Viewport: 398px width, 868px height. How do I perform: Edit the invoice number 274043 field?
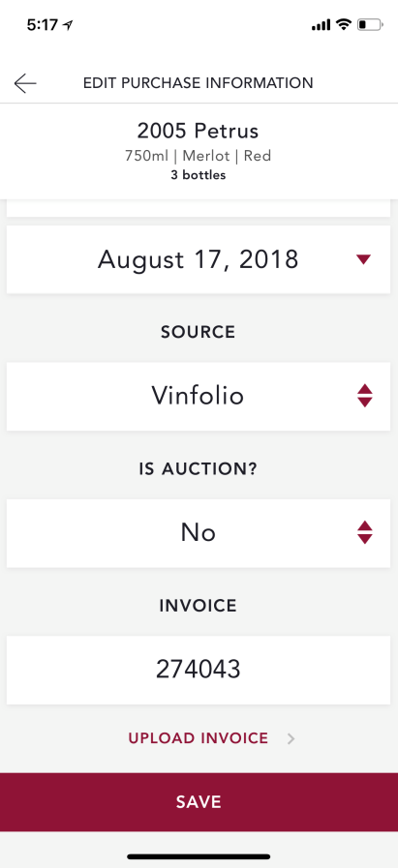click(x=199, y=670)
